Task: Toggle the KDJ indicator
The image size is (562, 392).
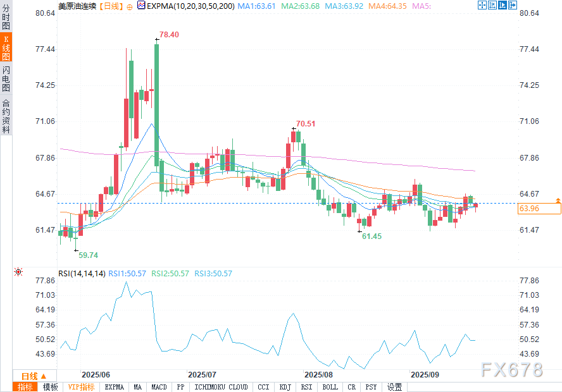Action: tap(285, 387)
